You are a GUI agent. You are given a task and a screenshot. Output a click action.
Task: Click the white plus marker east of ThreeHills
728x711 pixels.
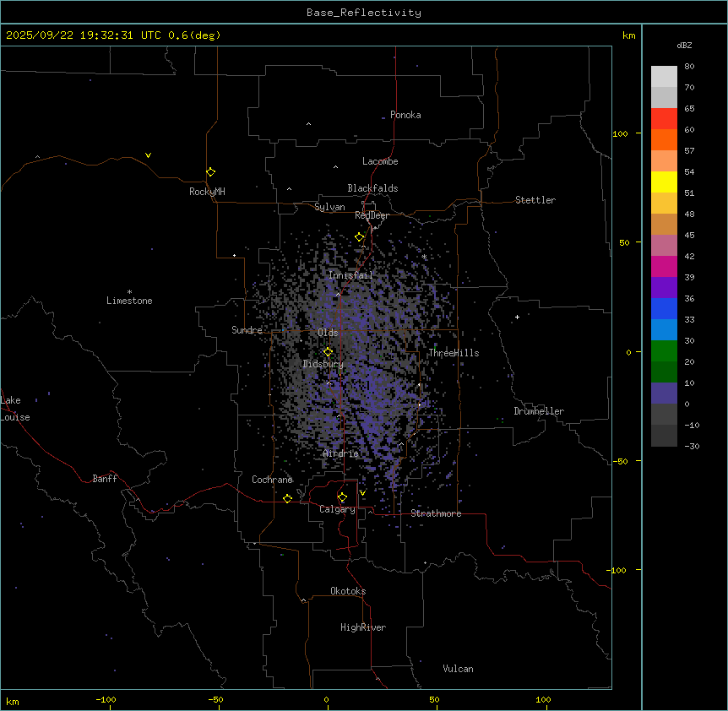517,317
